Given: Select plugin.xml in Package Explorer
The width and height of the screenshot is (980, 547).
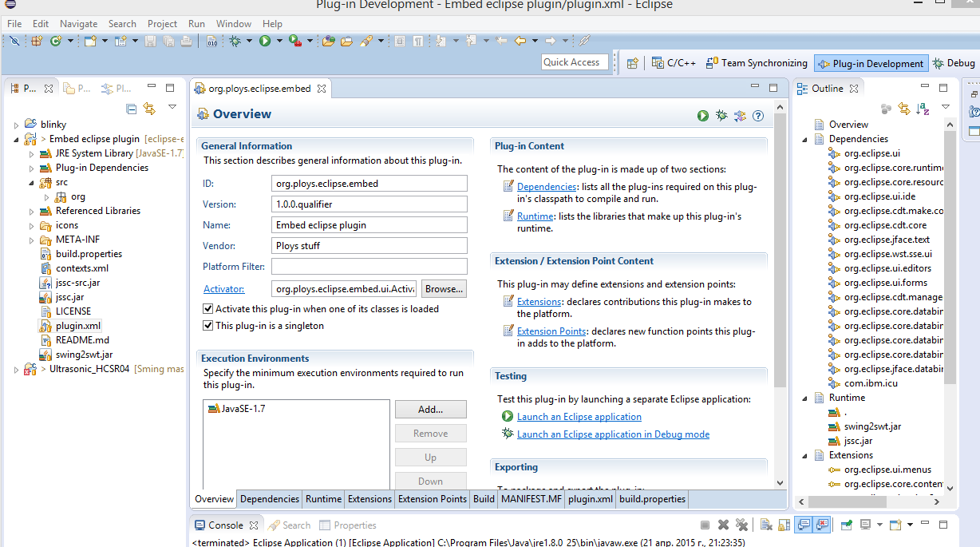Looking at the screenshot, I should pos(78,326).
